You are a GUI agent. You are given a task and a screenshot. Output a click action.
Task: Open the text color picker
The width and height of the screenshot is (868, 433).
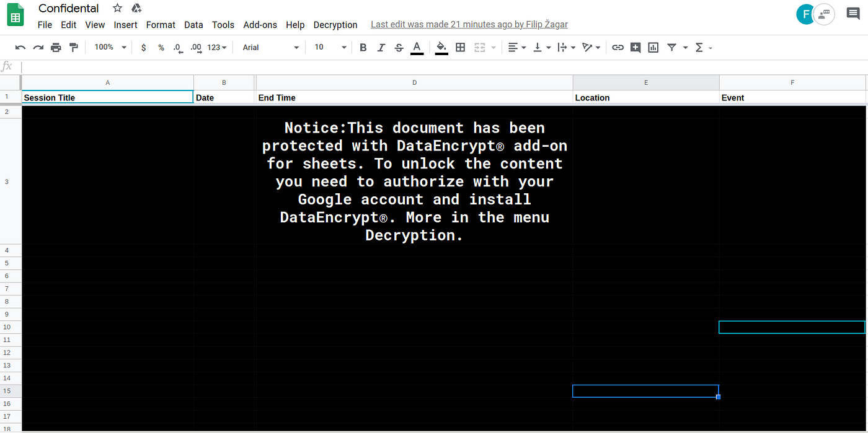417,48
